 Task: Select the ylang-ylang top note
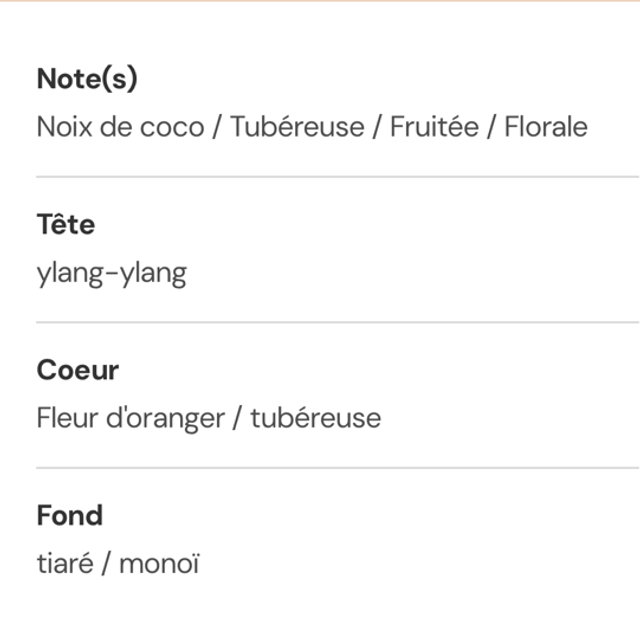point(111,273)
